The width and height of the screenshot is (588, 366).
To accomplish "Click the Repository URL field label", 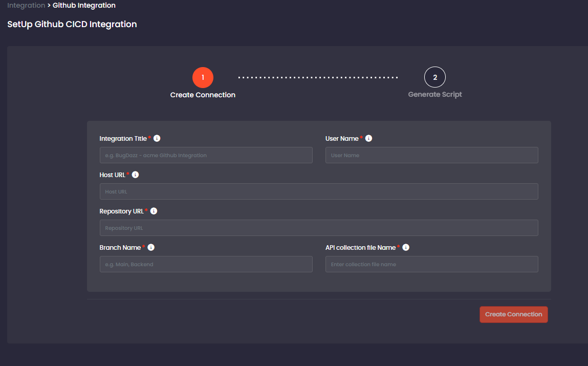I will 121,211.
